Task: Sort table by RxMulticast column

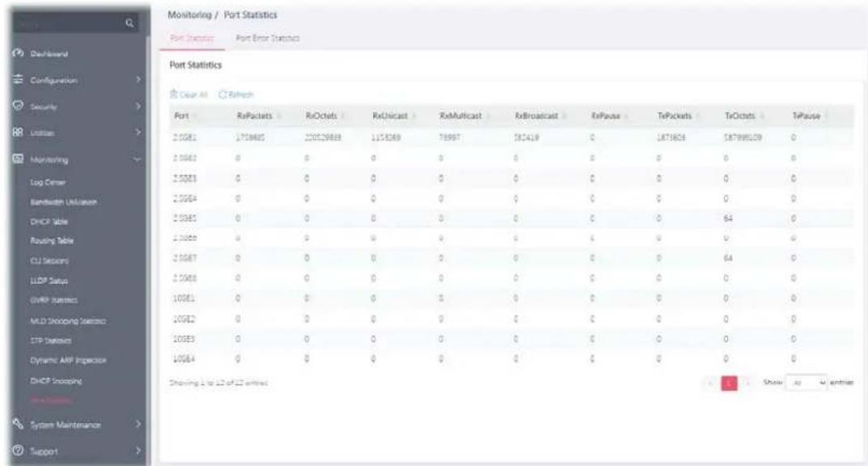Action: point(464,116)
